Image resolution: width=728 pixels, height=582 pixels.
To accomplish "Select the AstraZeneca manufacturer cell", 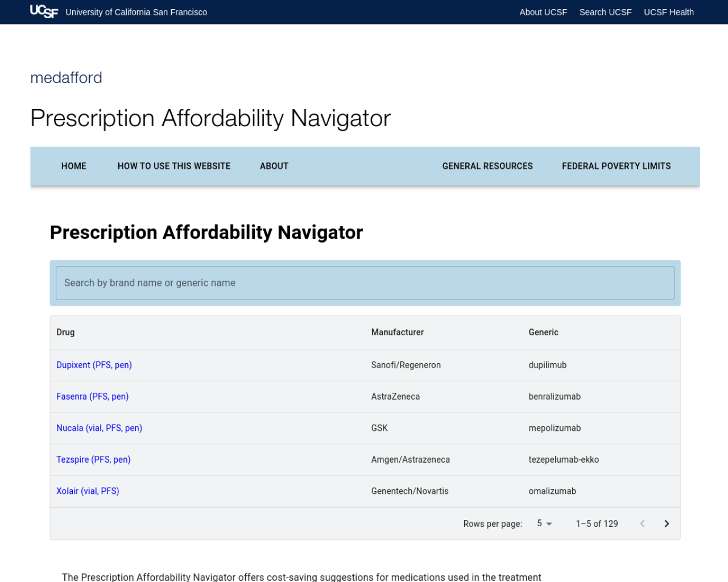I will 395,396.
